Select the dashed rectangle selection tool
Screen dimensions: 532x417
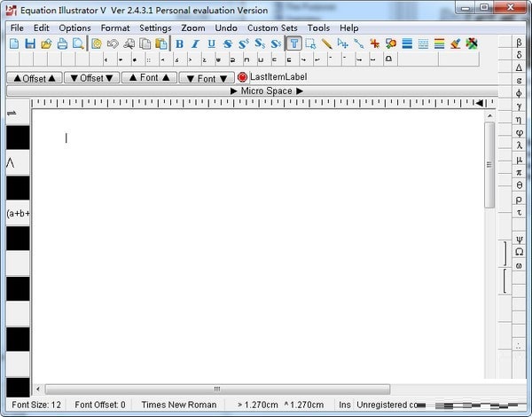click(x=310, y=43)
